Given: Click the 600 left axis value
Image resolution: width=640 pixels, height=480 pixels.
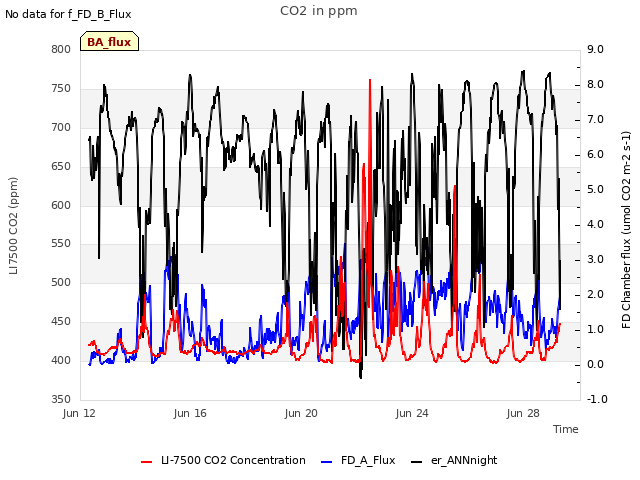Looking at the screenshot, I should (x=61, y=205).
